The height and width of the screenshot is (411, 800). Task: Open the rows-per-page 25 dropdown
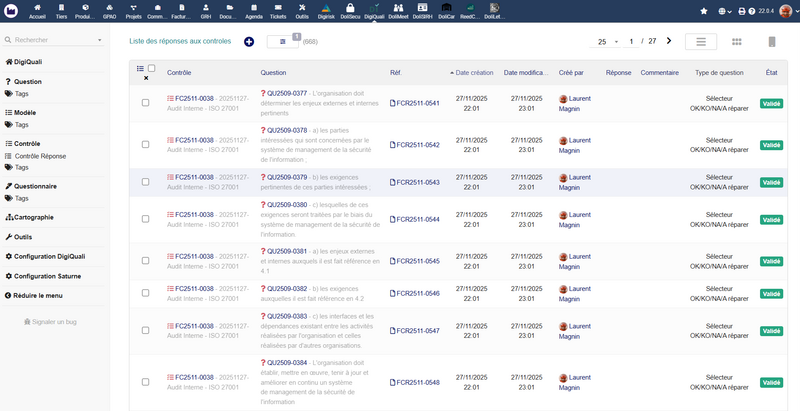coord(606,42)
